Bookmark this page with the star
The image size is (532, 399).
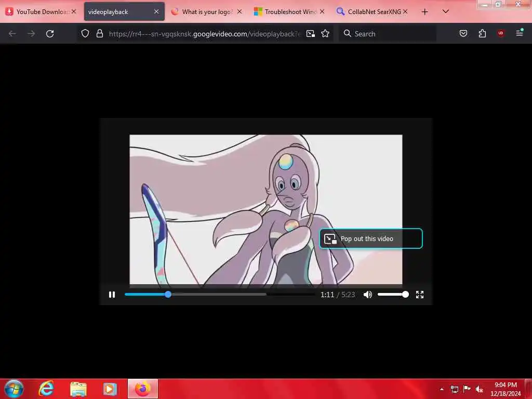click(325, 34)
